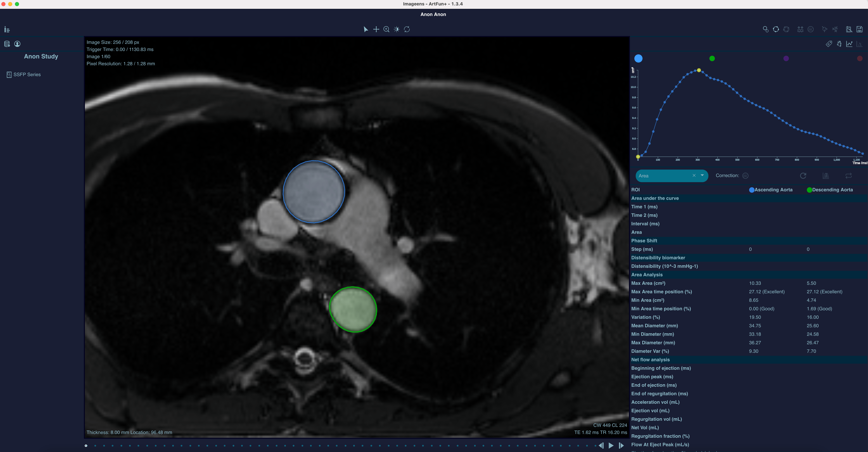
Task: Choose the circle contour with points tool
Action: (x=776, y=29)
